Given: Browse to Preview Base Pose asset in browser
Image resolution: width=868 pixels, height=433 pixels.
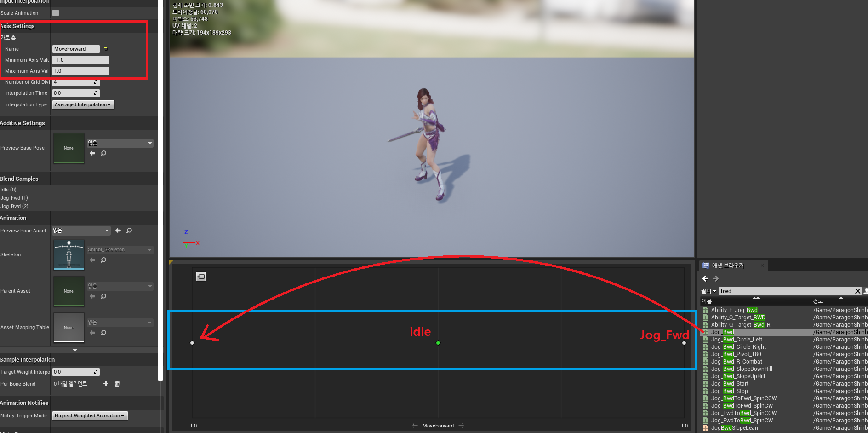Looking at the screenshot, I should coord(103,153).
